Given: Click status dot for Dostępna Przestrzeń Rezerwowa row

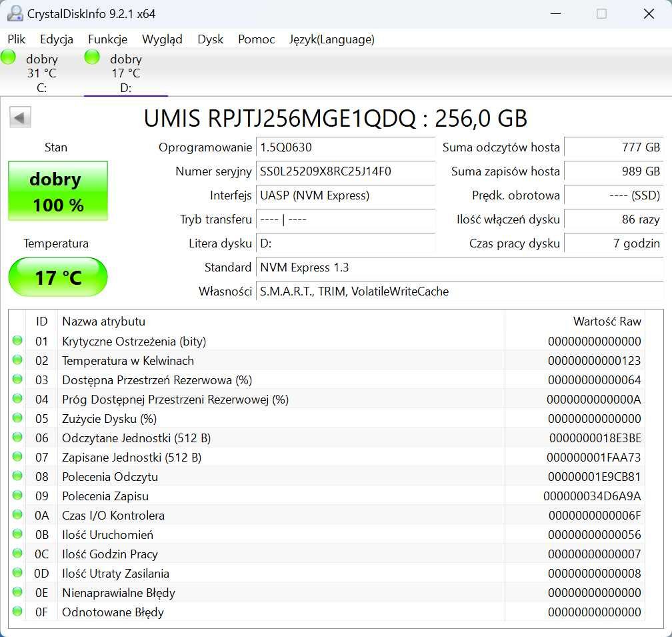Looking at the screenshot, I should 17,379.
